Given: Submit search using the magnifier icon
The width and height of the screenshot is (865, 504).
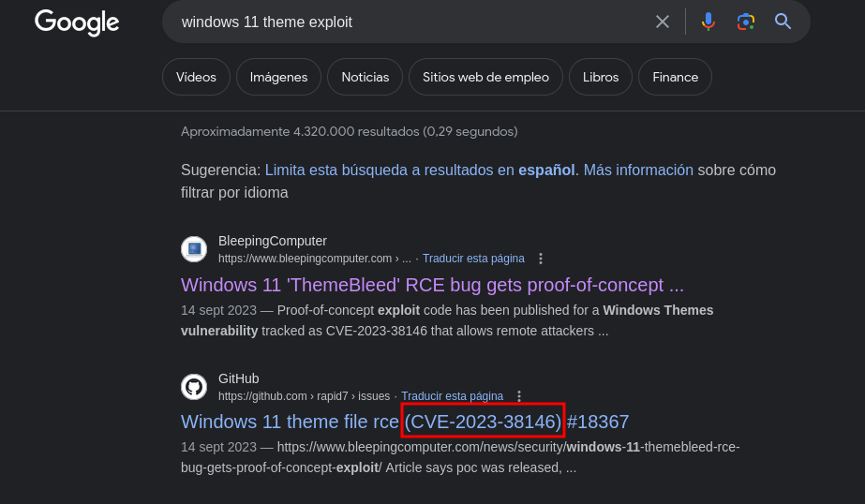Looking at the screenshot, I should [783, 22].
